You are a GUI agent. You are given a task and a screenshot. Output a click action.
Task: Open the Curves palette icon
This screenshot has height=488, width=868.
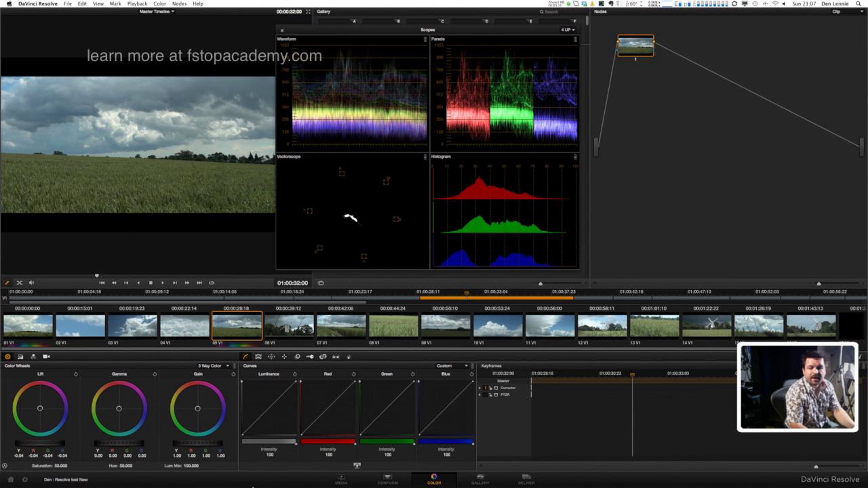point(246,356)
